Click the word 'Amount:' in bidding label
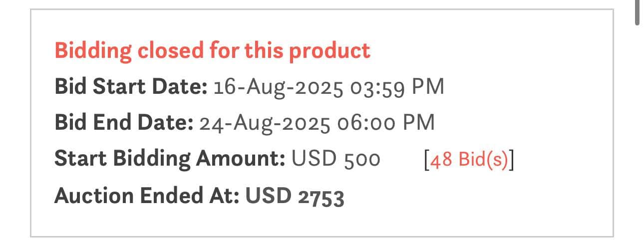 click(240, 160)
